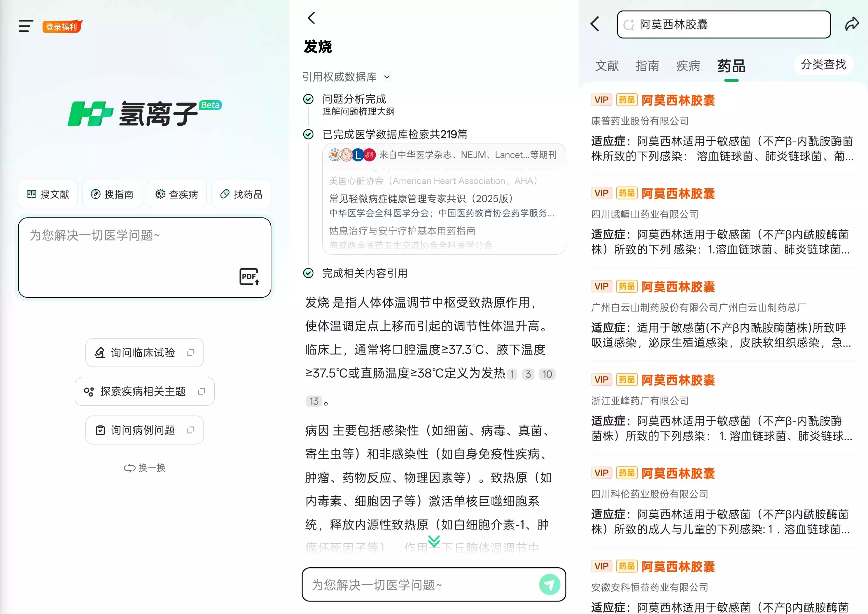Click VIP badge on 浙江亚峰药厂 result
This screenshot has height=614, width=868.
pyautogui.click(x=601, y=380)
